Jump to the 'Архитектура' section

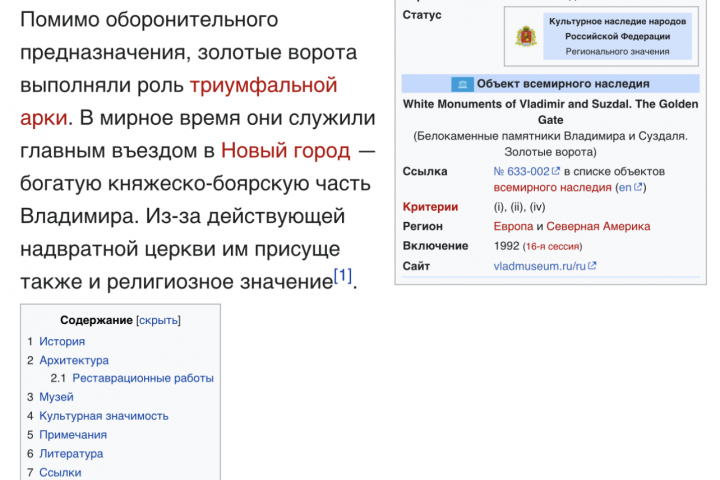(74, 360)
